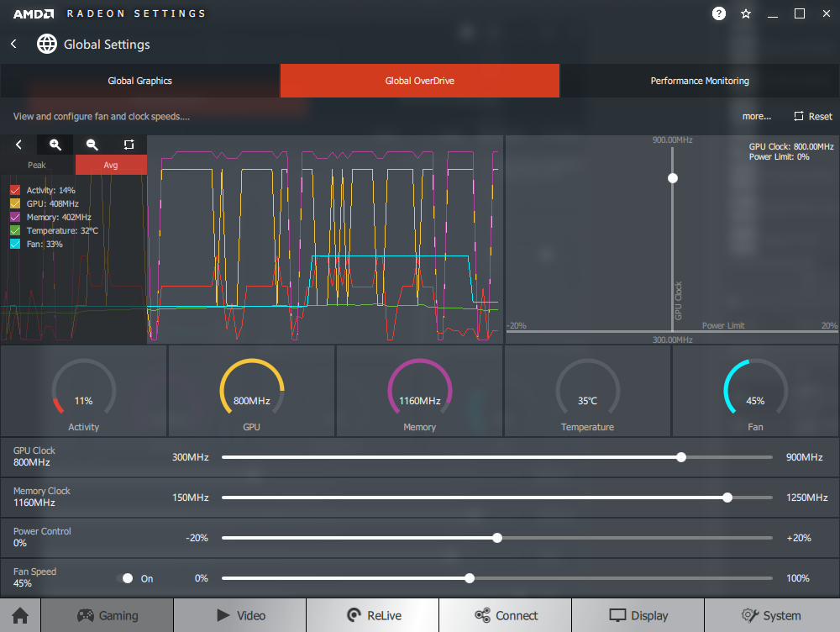Switch to the Global Graphics tab
This screenshot has width=840, height=632.
[x=140, y=82]
